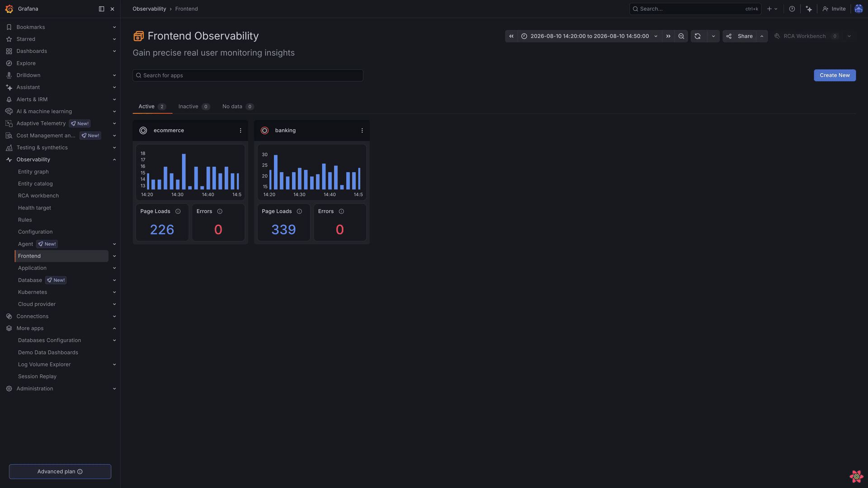The height and width of the screenshot is (488, 868).
Task: Click the banking Page Loads value 339
Action: tap(283, 230)
